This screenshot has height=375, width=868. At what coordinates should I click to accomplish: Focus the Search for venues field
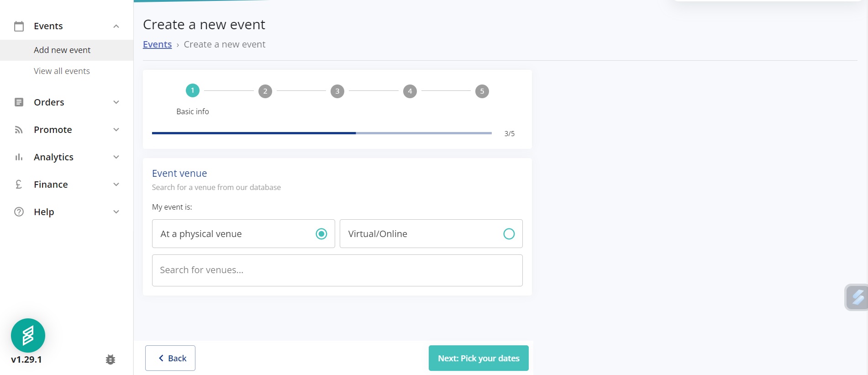pyautogui.click(x=337, y=270)
